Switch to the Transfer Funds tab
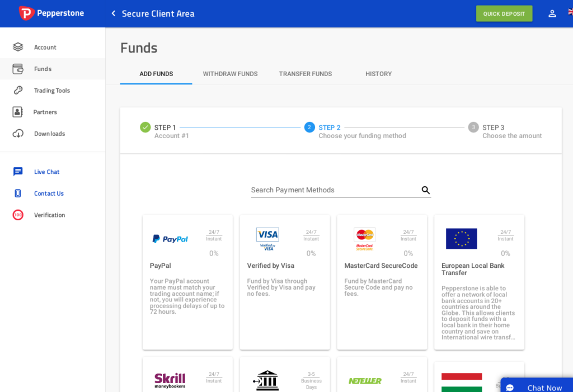The image size is (573, 392). pyautogui.click(x=306, y=74)
